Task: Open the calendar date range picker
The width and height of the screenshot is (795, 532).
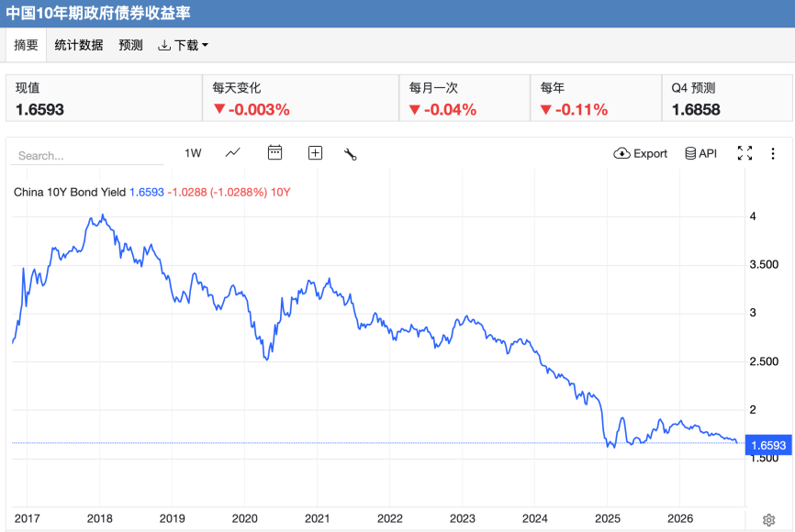Action: click(x=274, y=152)
